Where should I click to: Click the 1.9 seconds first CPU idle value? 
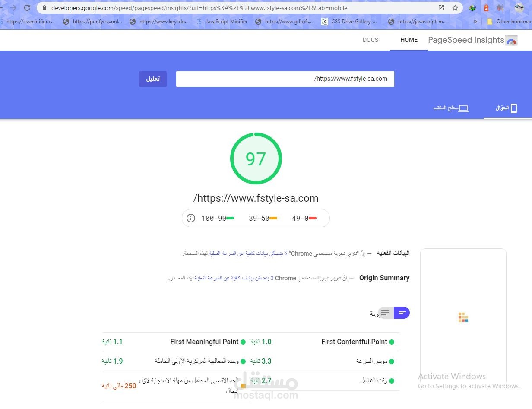tap(112, 361)
